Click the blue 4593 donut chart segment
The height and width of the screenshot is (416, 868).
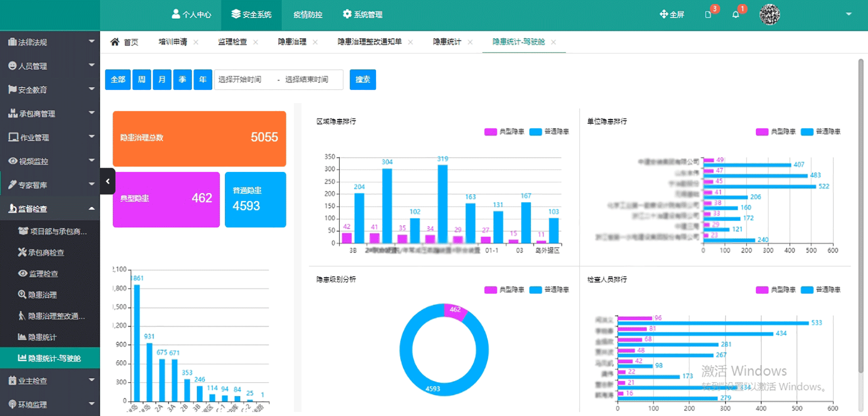point(433,388)
